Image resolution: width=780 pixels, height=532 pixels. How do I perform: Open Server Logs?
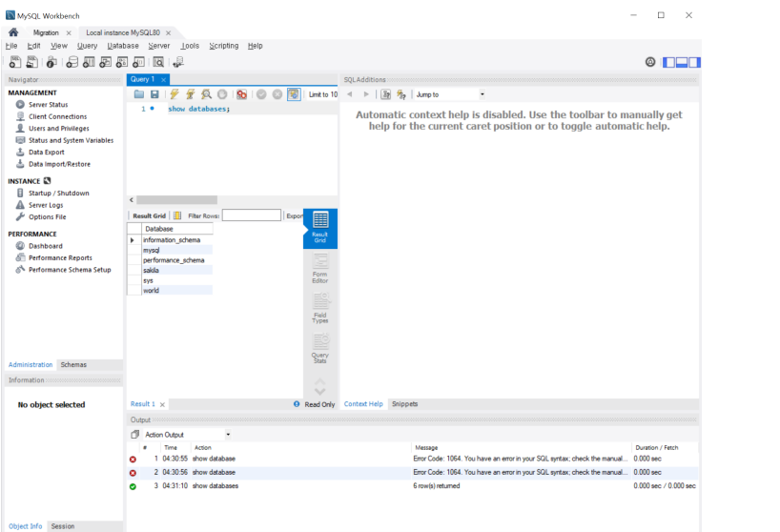pos(46,205)
